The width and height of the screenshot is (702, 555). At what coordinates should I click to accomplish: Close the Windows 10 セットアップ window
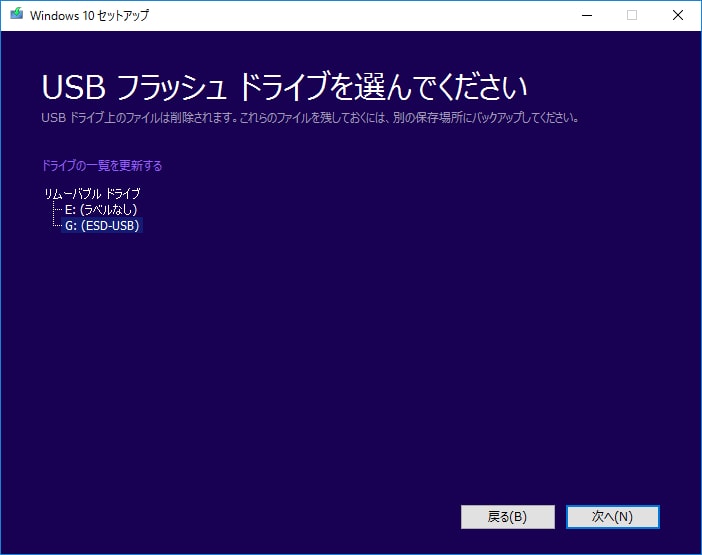tap(678, 15)
